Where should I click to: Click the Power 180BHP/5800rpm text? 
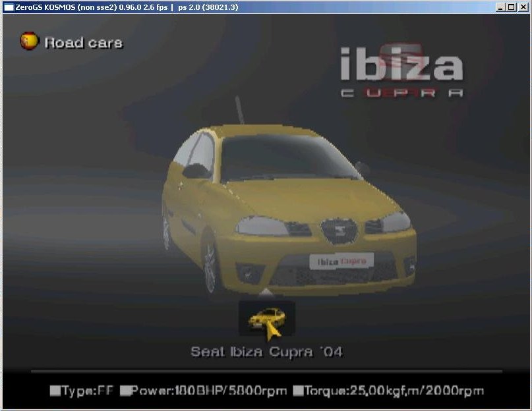208,391
